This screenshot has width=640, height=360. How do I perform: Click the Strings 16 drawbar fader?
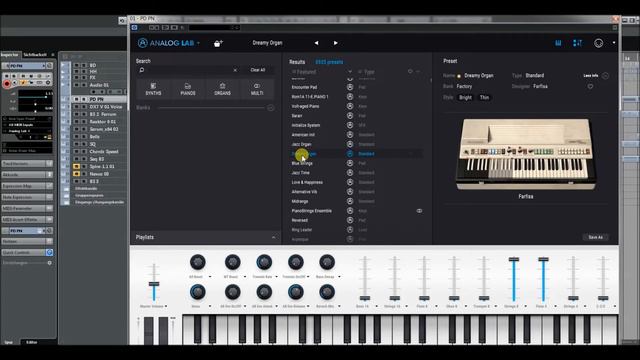394,298
